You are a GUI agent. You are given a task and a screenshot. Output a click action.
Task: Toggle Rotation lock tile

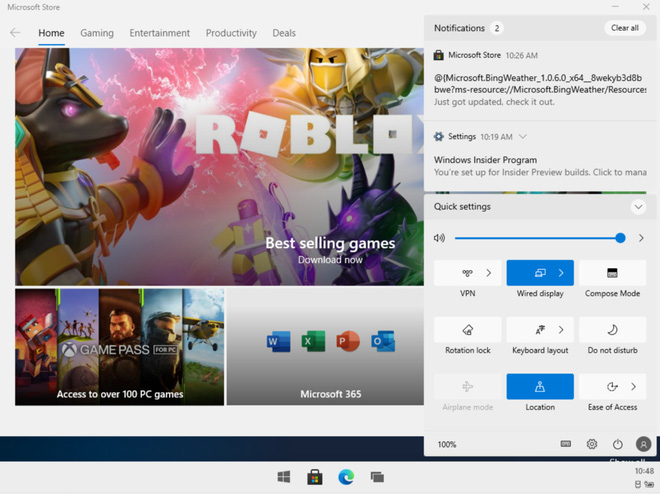point(468,330)
